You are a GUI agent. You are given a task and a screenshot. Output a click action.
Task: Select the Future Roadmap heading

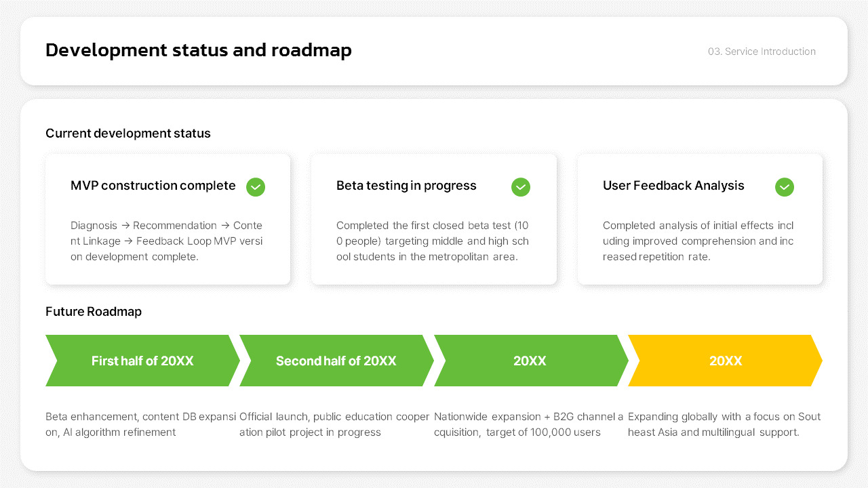(94, 312)
